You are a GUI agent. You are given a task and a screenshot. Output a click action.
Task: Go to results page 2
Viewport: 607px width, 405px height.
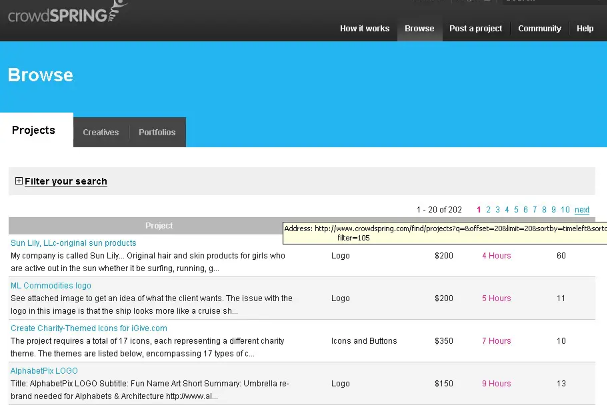coord(488,209)
